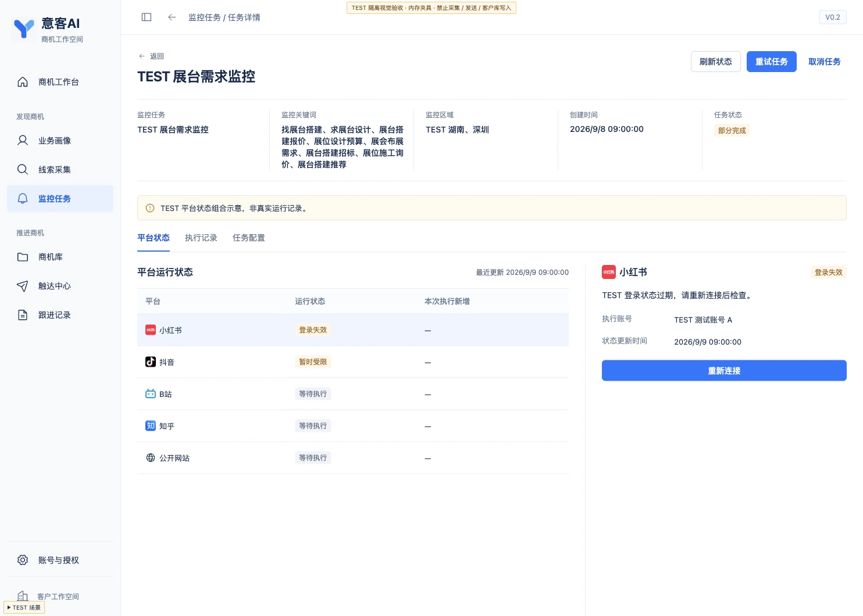
Task: Switch to 任务配置 tab
Action: click(x=249, y=238)
